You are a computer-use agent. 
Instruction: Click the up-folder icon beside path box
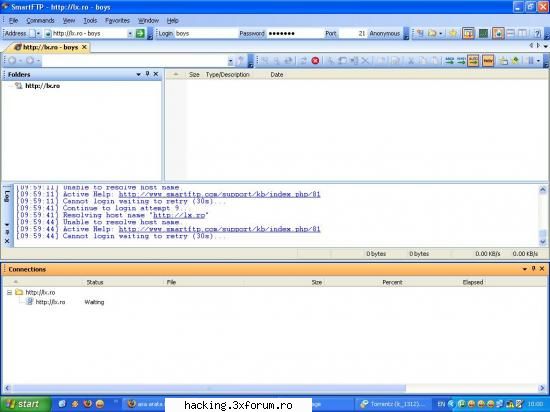241,61
